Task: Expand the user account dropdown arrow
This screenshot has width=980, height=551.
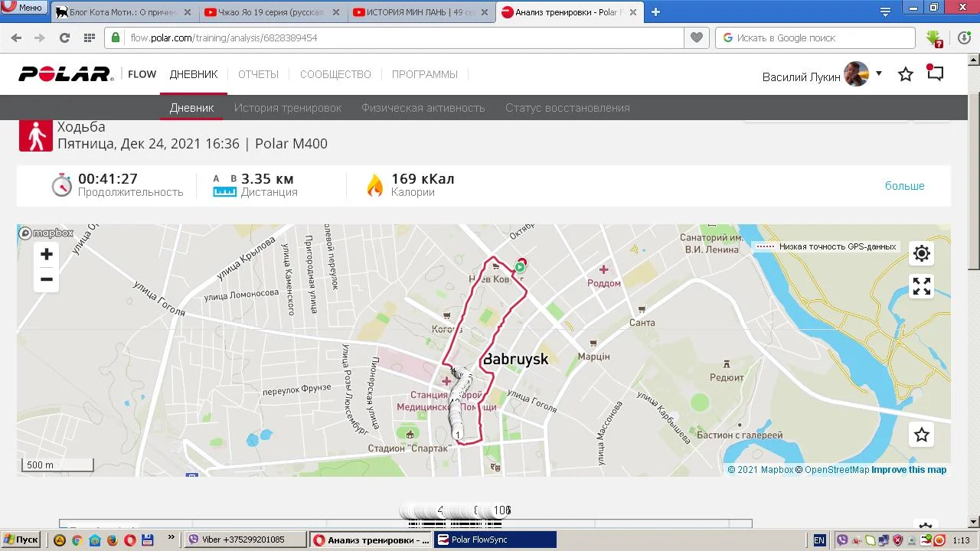Action: coord(879,73)
